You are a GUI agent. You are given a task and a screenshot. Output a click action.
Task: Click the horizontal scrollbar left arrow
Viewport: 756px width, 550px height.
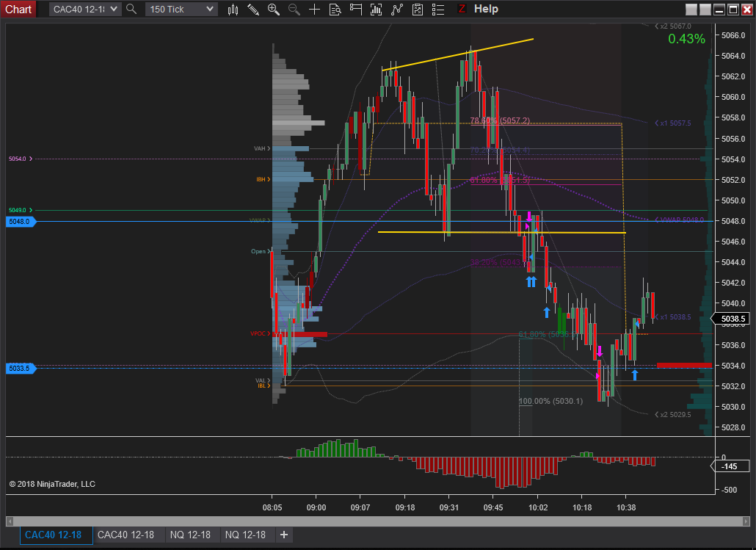pos(9,521)
